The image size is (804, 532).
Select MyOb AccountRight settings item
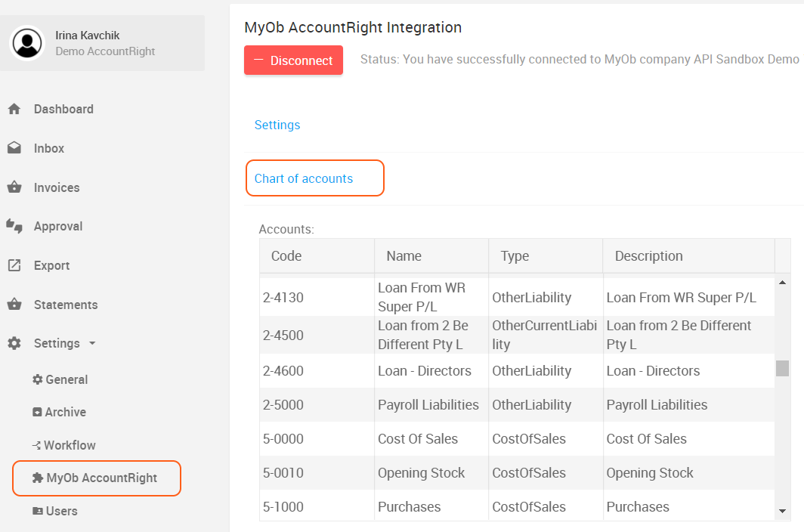click(x=97, y=478)
